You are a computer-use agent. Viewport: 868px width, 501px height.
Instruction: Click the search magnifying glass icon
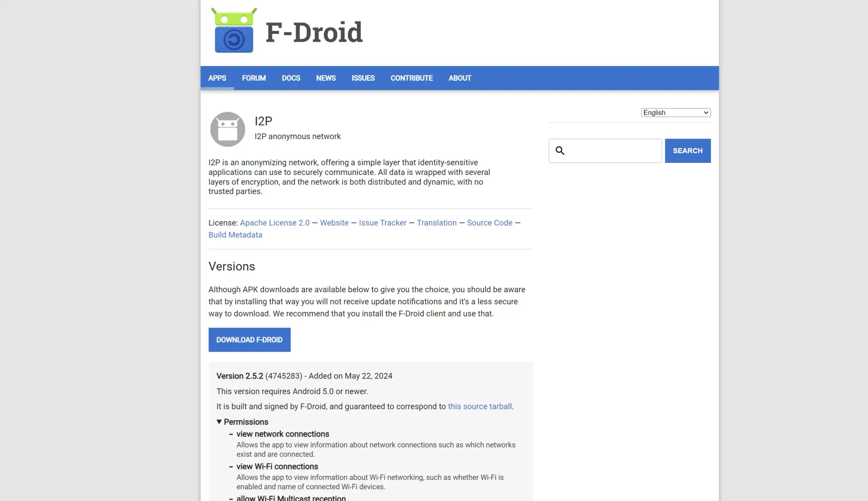[x=559, y=150]
